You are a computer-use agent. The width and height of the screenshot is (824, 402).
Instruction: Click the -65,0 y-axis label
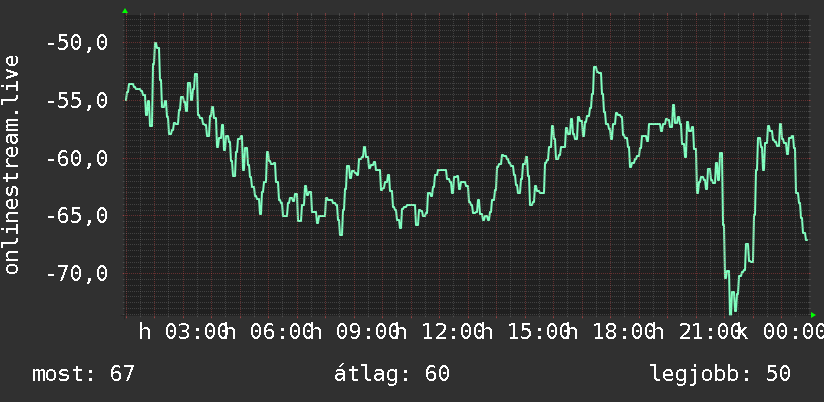coord(77,216)
